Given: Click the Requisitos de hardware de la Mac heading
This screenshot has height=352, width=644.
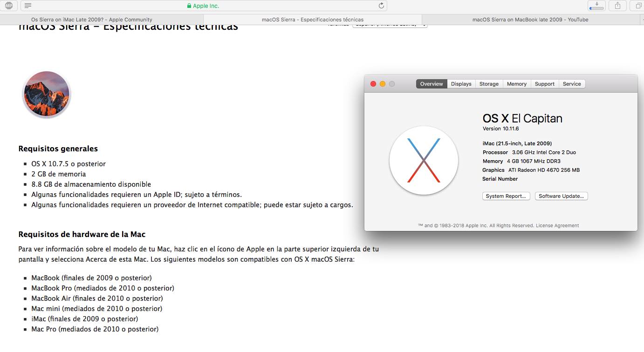Looking at the screenshot, I should 82,235.
